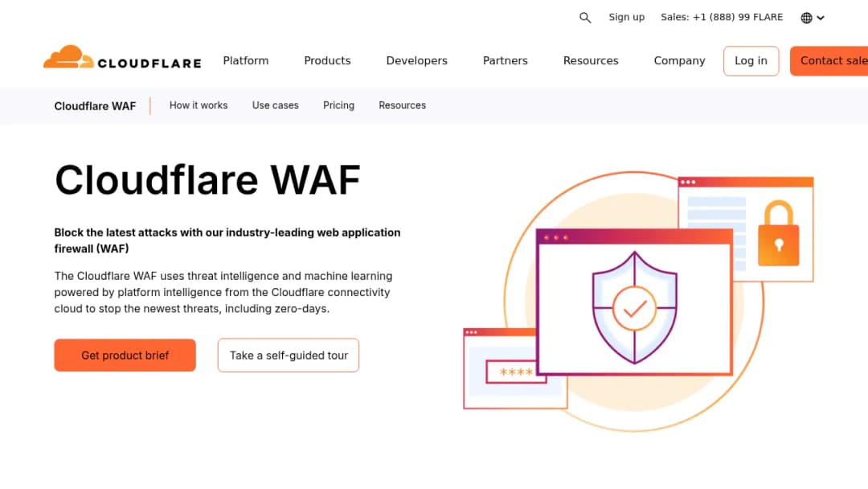Open the Developers menu
Screen dimensions: 868x489
click(417, 61)
